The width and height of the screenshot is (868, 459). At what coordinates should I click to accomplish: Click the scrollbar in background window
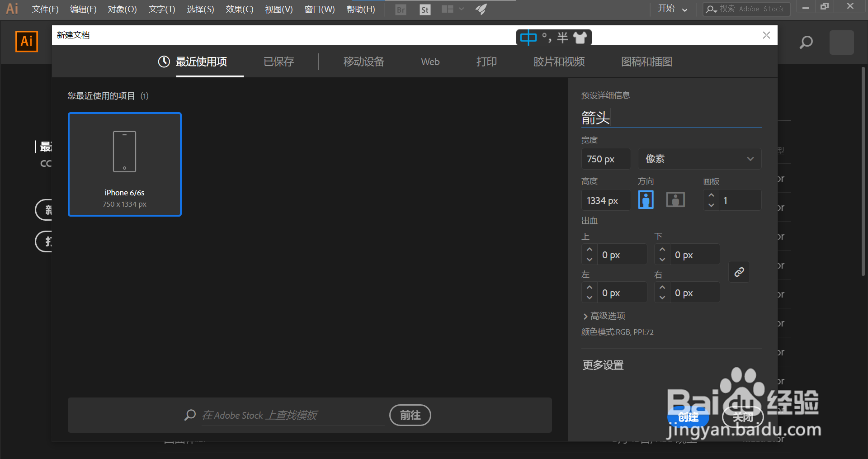point(863,172)
